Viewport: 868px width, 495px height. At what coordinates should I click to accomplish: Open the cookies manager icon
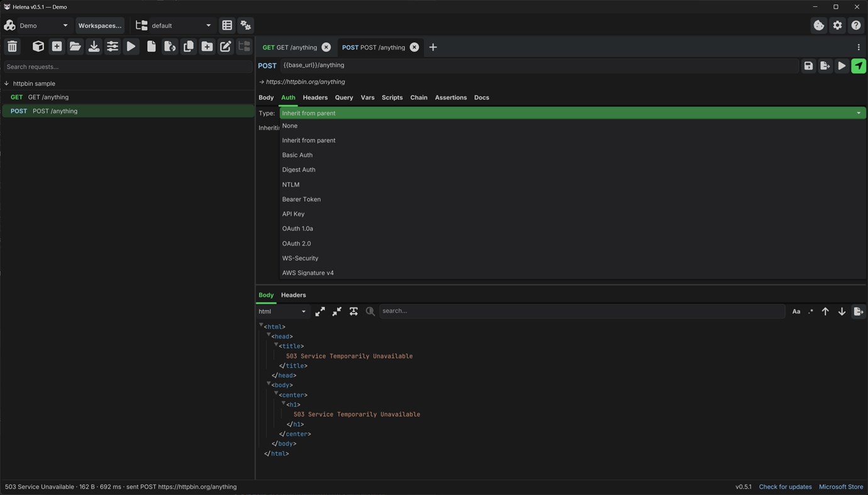[x=819, y=26]
